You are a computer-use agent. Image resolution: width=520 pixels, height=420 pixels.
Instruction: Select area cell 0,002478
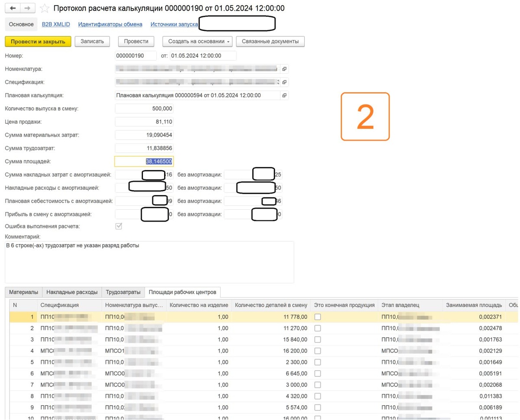474,329
